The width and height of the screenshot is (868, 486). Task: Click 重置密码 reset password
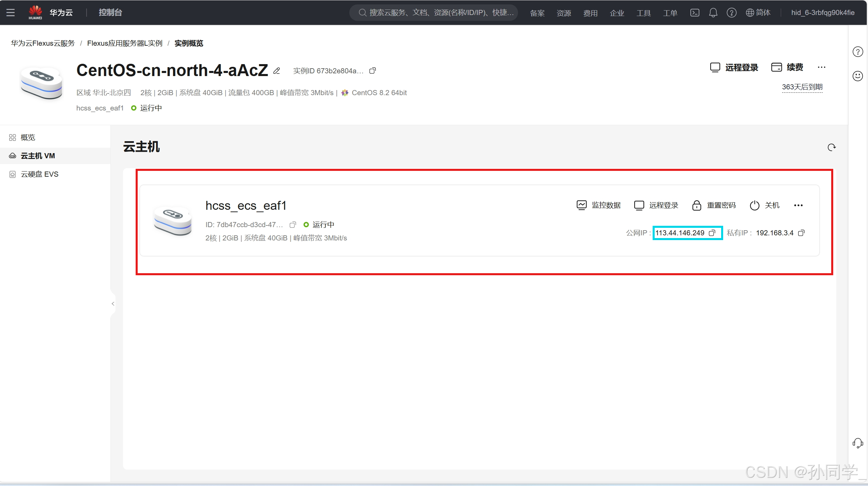[x=714, y=205]
